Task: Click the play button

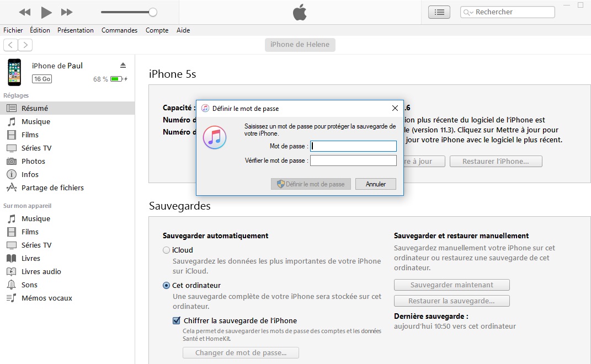Action: (46, 13)
